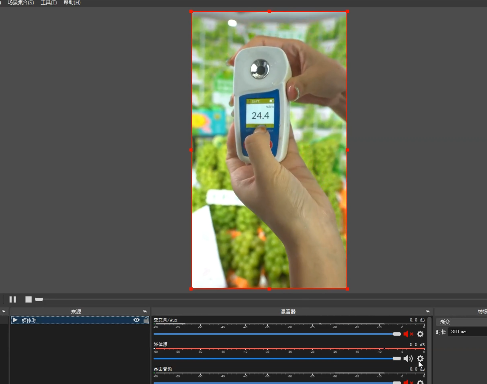Click the media playback seek slider
The image size is (487, 384).
260,299
